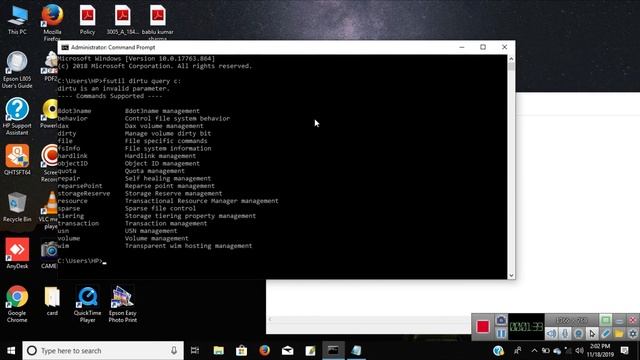Click Command Prompt scrollbar down arrow

511,276
